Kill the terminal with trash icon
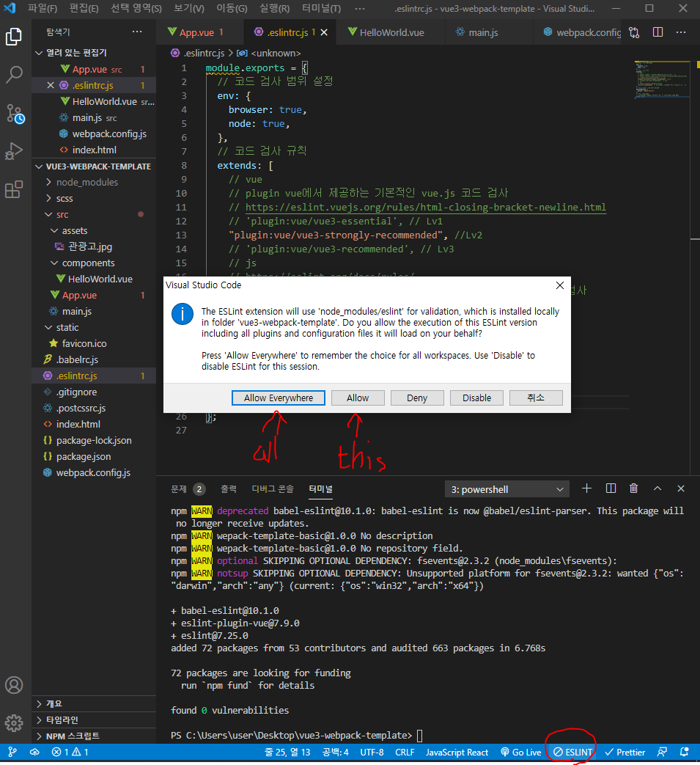Viewport: 700px width, 765px height. 634,488
